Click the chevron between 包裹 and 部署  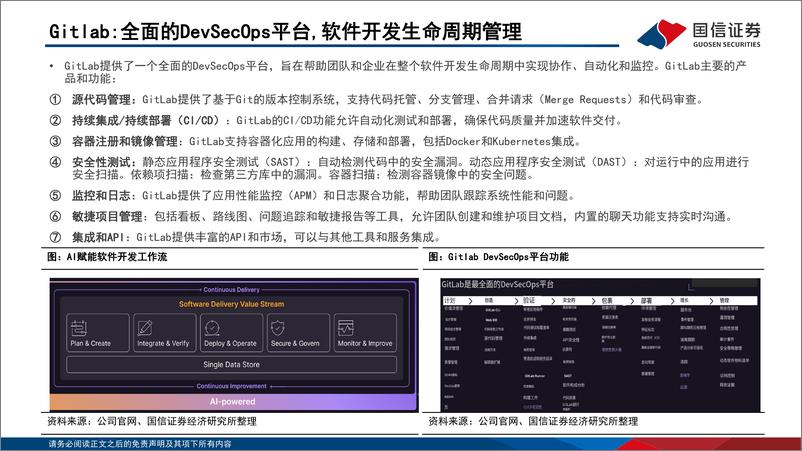(x=632, y=301)
